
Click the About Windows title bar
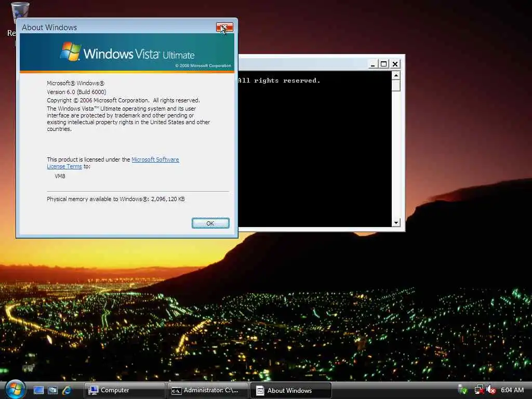pyautogui.click(x=117, y=27)
